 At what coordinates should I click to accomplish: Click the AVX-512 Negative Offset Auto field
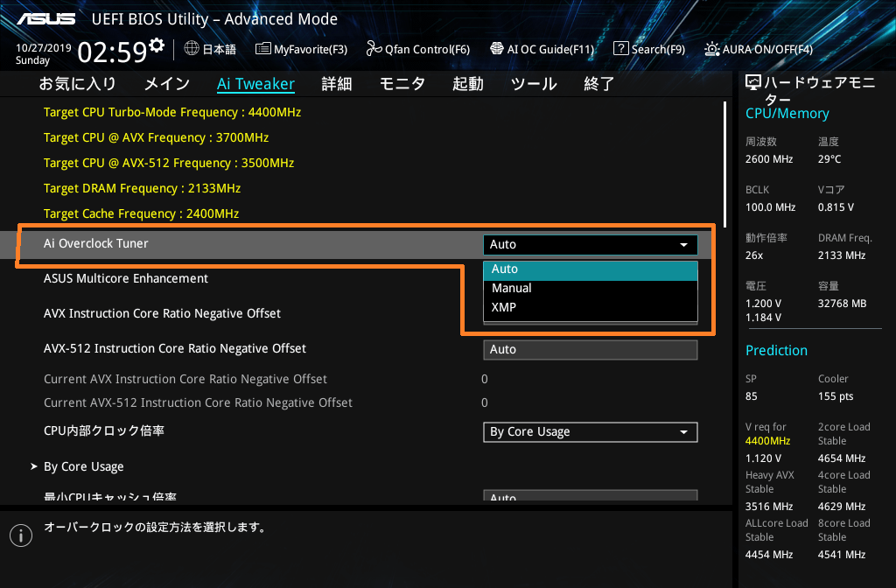590,349
